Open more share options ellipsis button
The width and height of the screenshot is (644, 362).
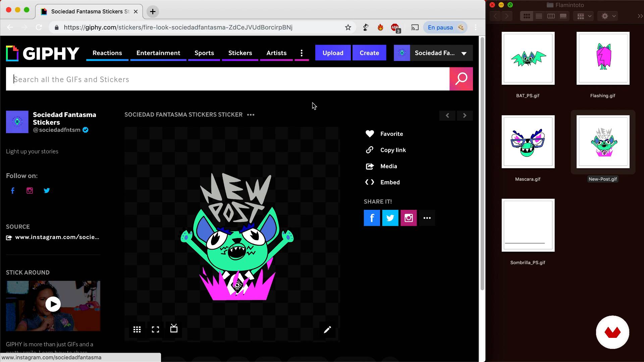[x=427, y=218]
